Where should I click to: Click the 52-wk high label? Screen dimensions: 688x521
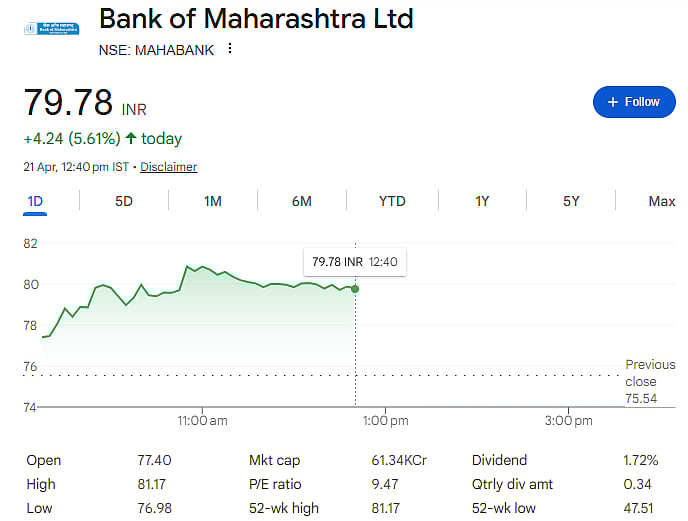(284, 508)
